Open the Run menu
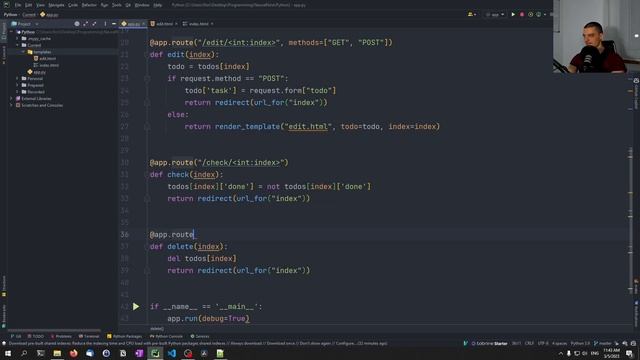The width and height of the screenshot is (640, 360). coord(104,5)
